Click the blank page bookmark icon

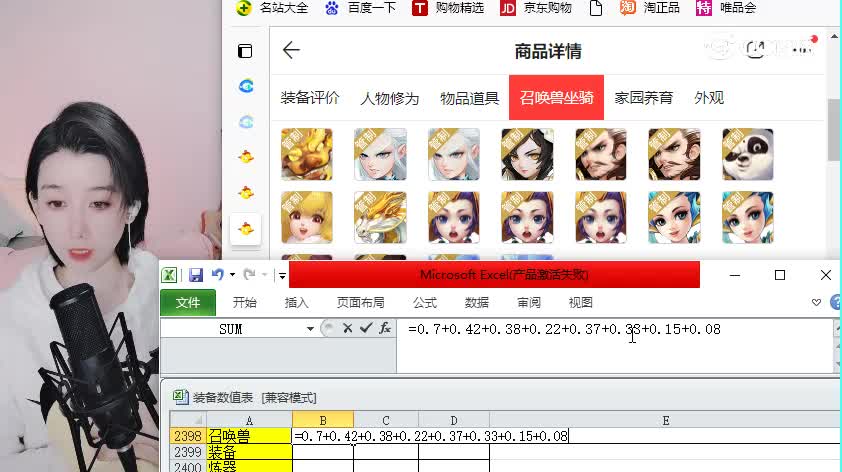point(596,8)
